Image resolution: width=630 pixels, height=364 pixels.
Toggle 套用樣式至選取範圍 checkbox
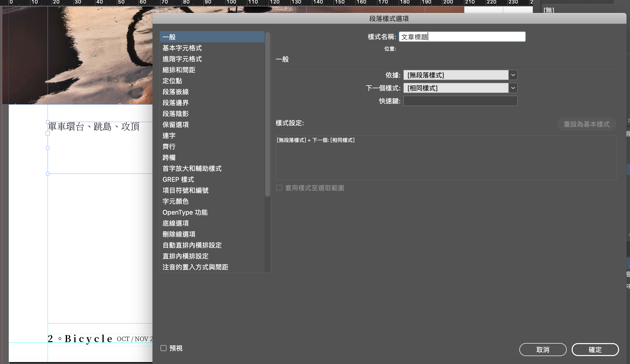(279, 188)
